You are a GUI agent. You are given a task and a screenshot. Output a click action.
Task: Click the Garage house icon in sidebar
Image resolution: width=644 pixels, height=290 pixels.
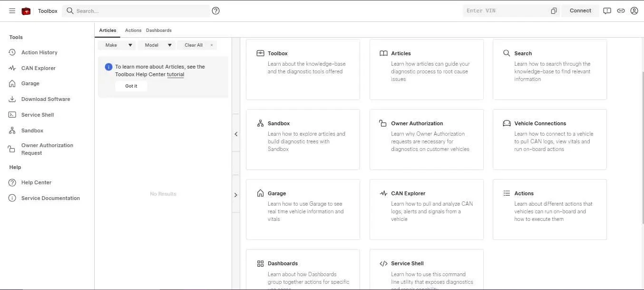[x=12, y=83]
